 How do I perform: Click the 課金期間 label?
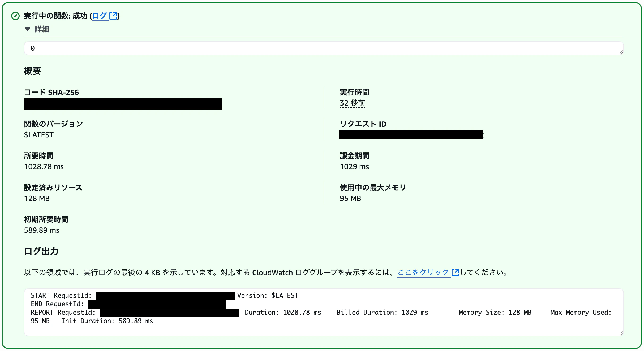(355, 156)
